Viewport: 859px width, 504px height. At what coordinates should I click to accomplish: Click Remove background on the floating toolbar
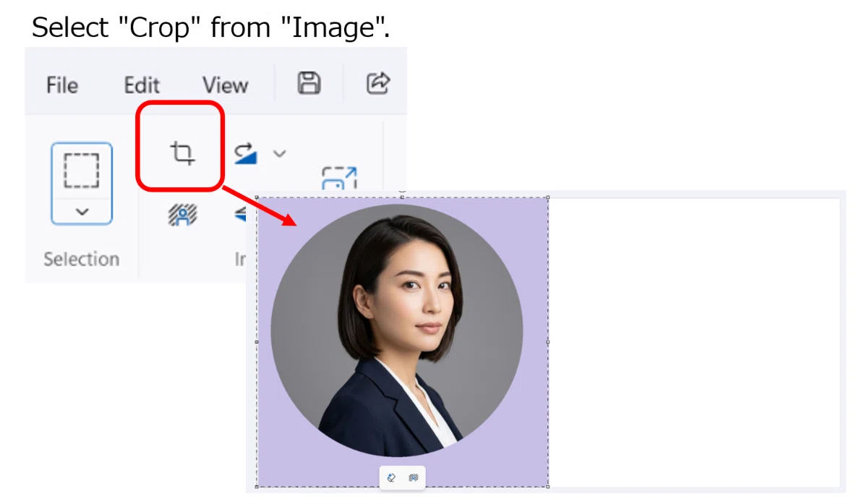414,478
